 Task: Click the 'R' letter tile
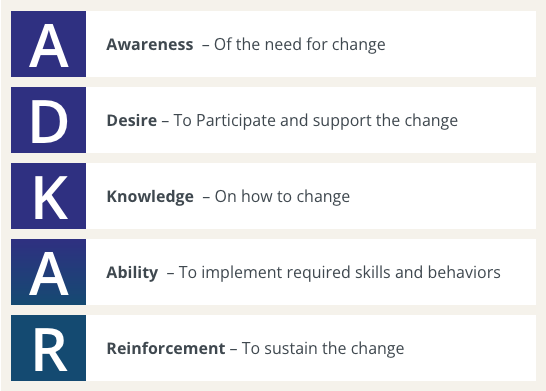pyautogui.click(x=48, y=348)
